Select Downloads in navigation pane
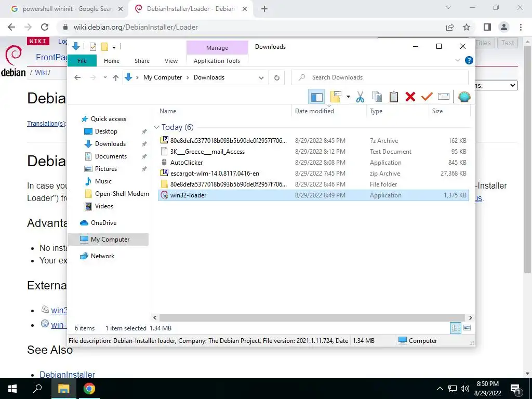The height and width of the screenshot is (399, 532). click(110, 144)
